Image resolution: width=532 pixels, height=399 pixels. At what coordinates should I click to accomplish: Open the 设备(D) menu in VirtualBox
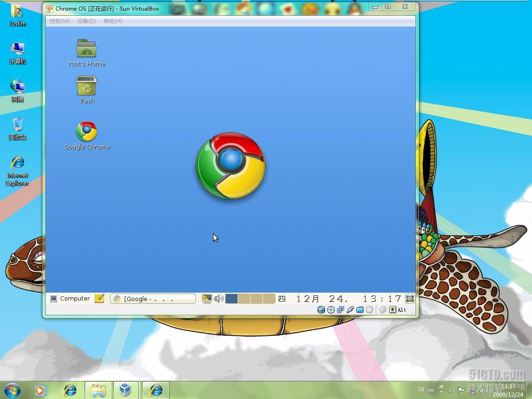coord(86,21)
